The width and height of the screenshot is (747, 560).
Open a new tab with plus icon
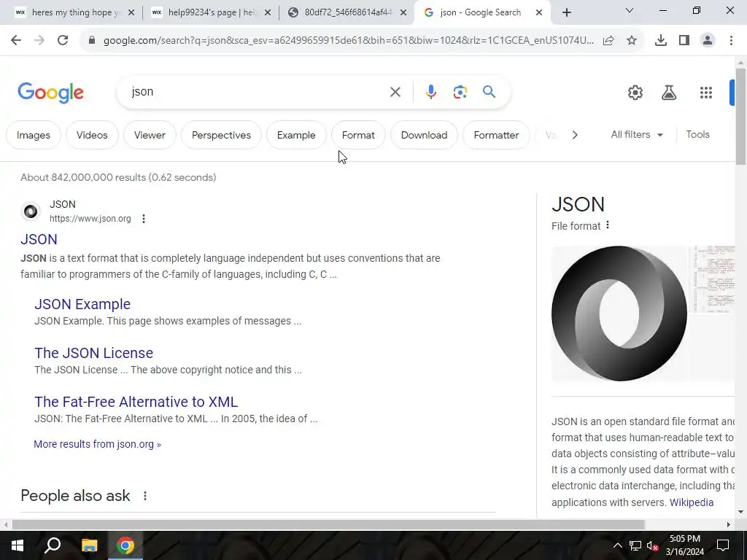(566, 12)
